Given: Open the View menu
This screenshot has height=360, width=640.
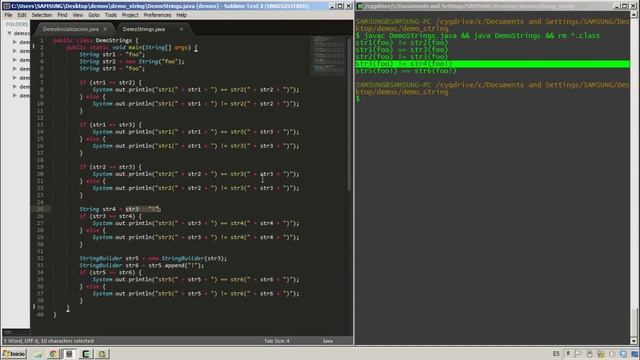Looking at the screenshot, I should (78, 15).
